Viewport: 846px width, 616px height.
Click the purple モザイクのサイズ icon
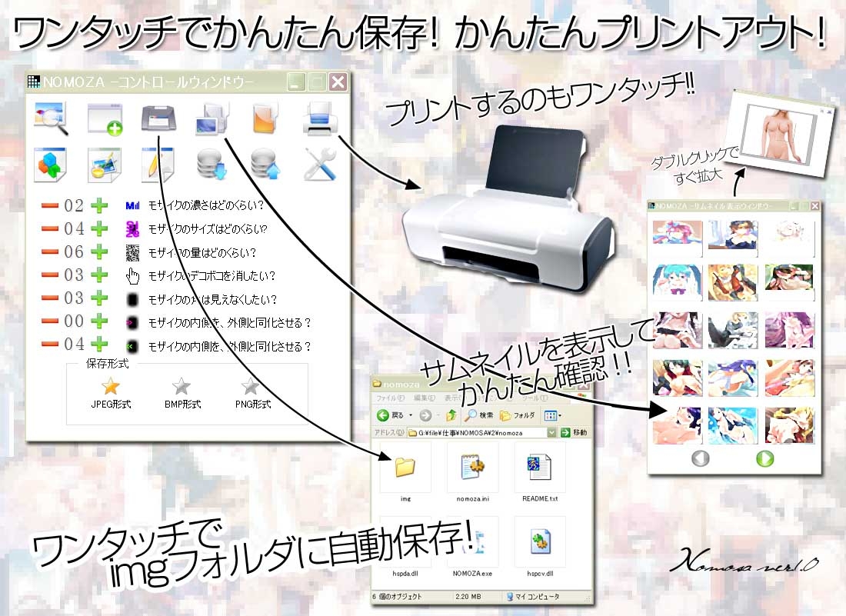pyautogui.click(x=132, y=228)
